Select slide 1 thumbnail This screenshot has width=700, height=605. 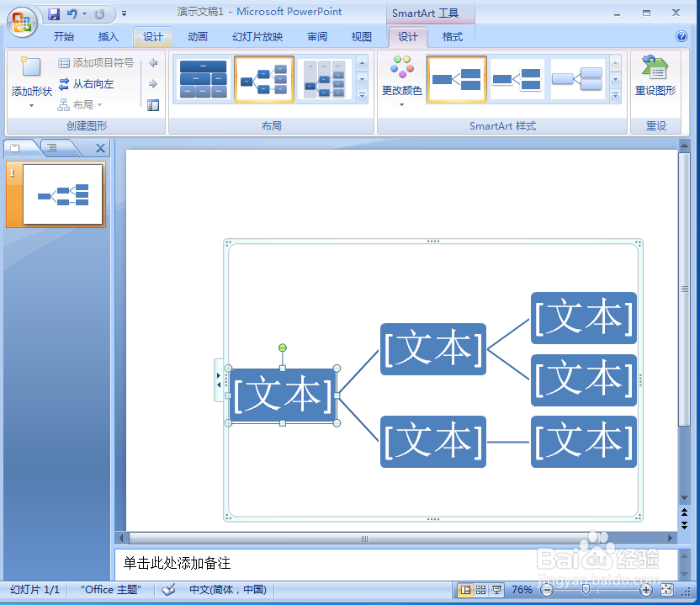pyautogui.click(x=62, y=194)
